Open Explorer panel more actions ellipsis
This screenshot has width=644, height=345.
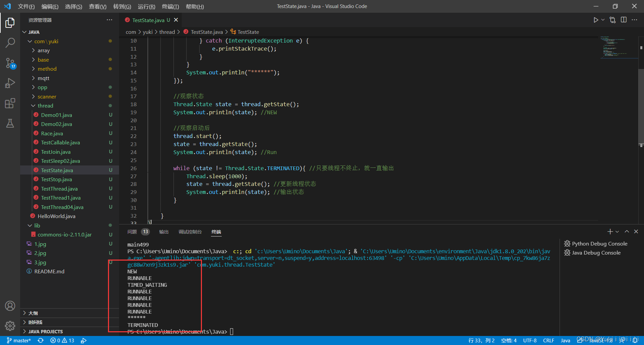(x=109, y=20)
